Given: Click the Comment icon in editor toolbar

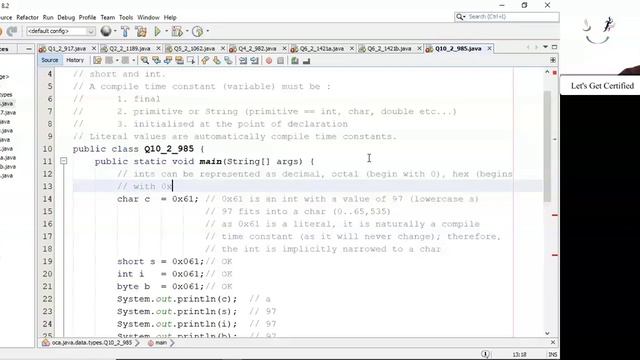Looking at the screenshot, I should pyautogui.click(x=295, y=60).
